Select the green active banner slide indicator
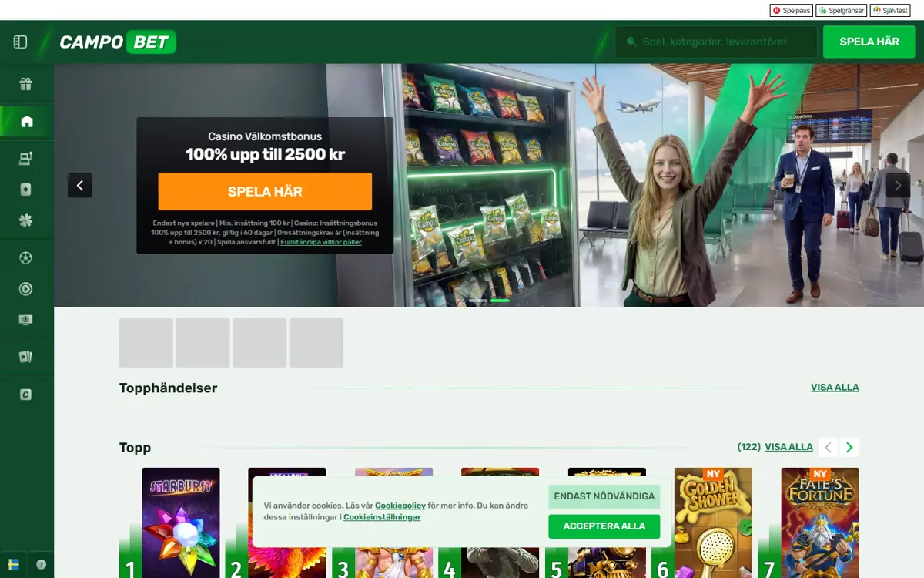This screenshot has width=924, height=578. point(500,300)
